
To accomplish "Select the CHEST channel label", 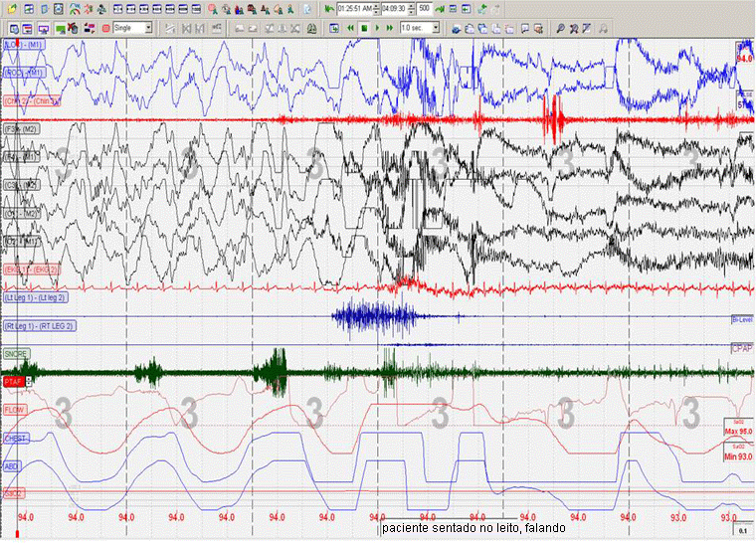I will point(17,438).
